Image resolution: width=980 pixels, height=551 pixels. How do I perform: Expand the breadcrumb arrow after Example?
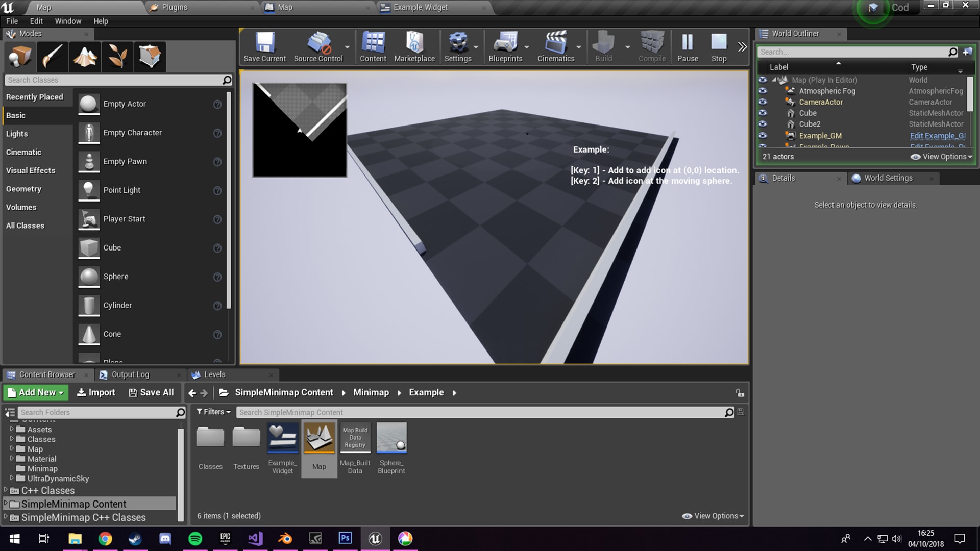coord(454,393)
